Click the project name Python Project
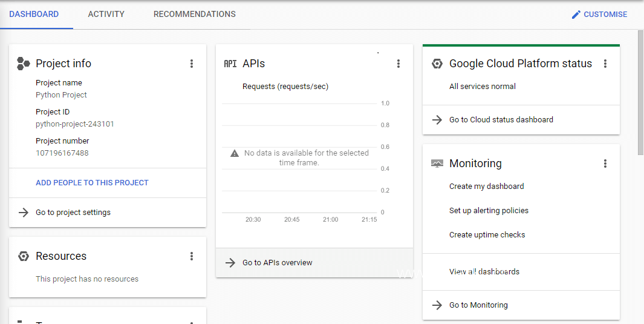 [x=61, y=95]
